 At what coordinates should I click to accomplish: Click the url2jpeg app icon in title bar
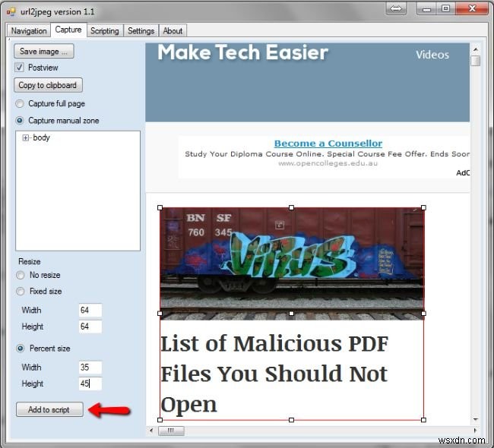pyautogui.click(x=11, y=12)
